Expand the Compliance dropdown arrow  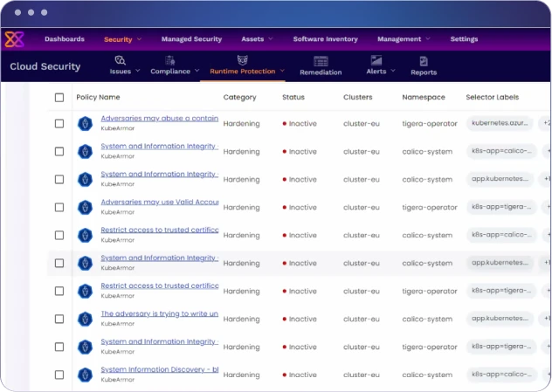(197, 71)
